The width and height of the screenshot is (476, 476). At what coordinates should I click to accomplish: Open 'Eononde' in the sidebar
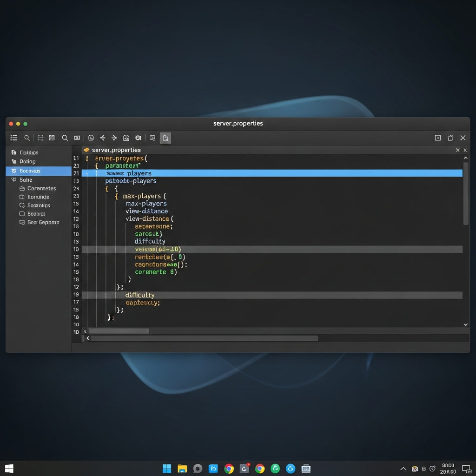(38, 197)
